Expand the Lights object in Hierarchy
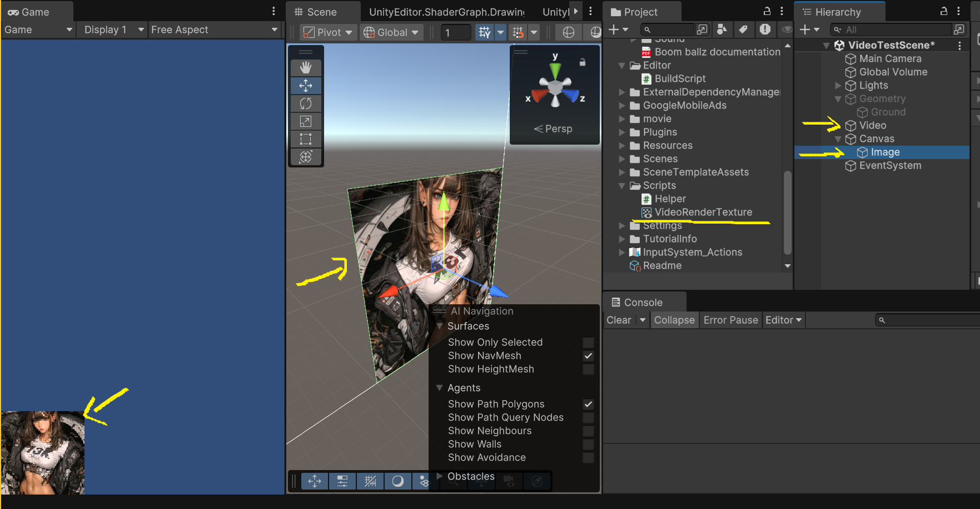Screen dimensions: 980x509 click(x=838, y=86)
